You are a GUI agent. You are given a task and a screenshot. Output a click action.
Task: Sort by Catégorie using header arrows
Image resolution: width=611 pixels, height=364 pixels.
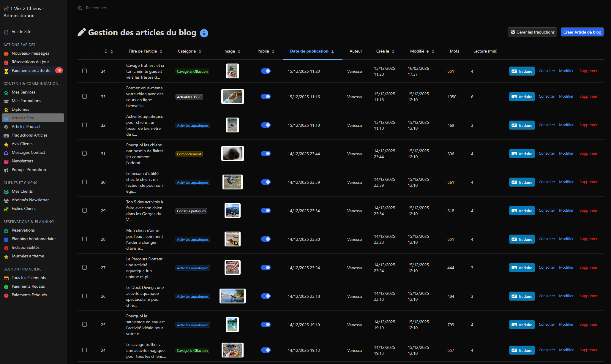[200, 52]
